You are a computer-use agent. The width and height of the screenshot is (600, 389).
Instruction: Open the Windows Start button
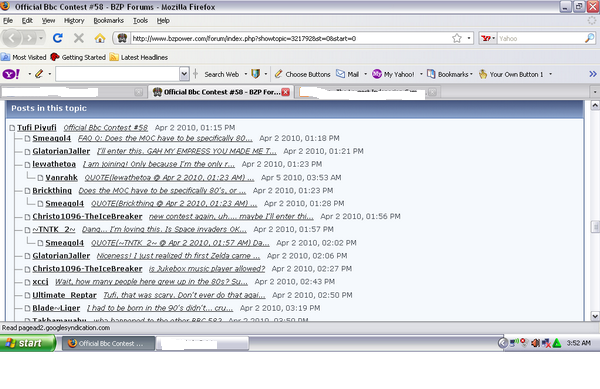[x=28, y=343]
